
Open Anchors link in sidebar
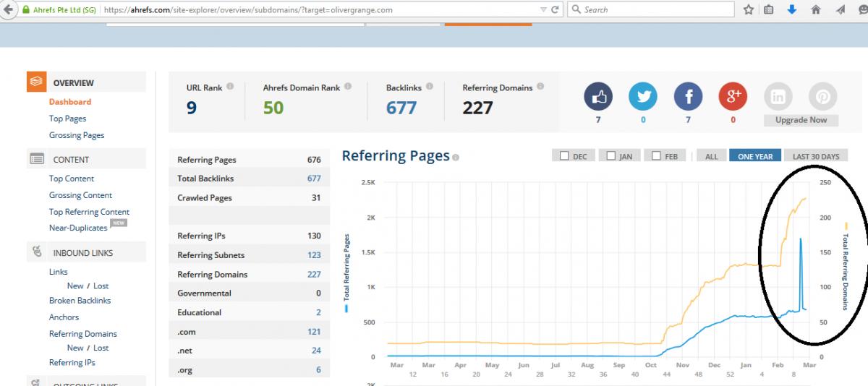coord(64,317)
